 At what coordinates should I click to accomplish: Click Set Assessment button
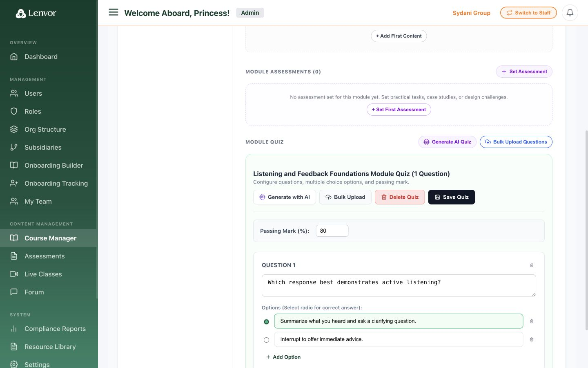pyautogui.click(x=524, y=72)
